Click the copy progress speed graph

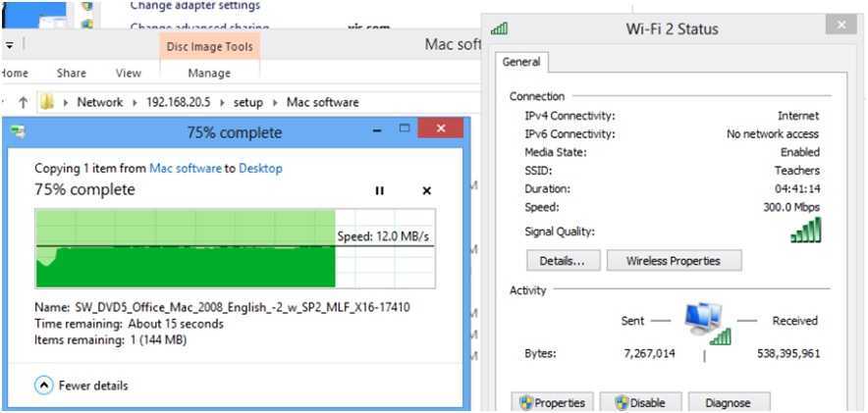click(236, 248)
